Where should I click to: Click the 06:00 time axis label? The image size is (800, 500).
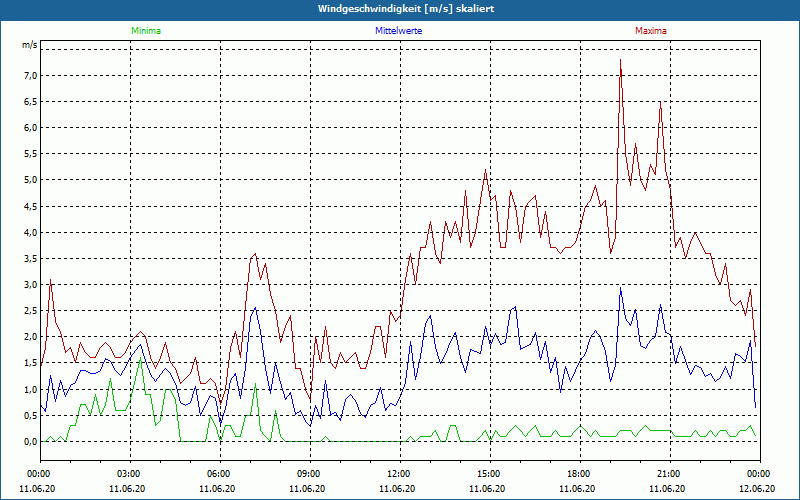coord(220,474)
